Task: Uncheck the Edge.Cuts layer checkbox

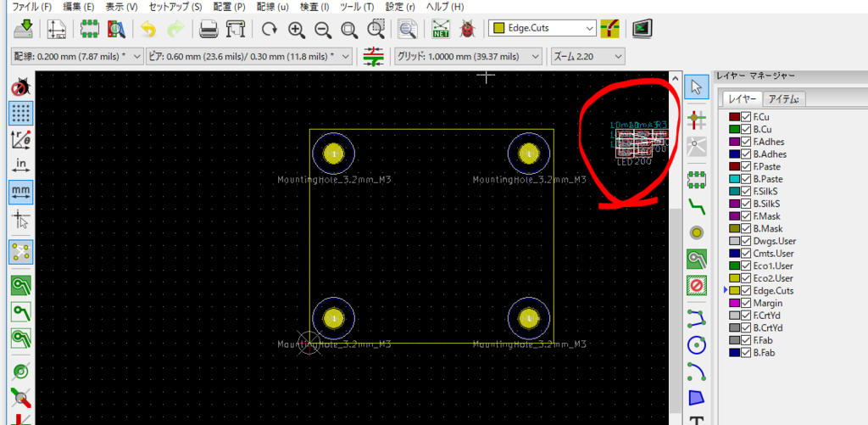Action: 746,290
